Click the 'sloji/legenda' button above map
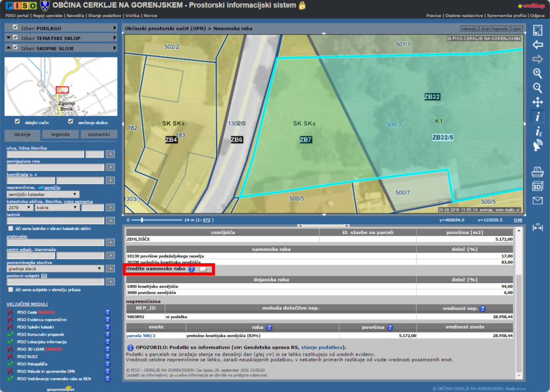The width and height of the screenshot is (550, 392). [x=495, y=28]
